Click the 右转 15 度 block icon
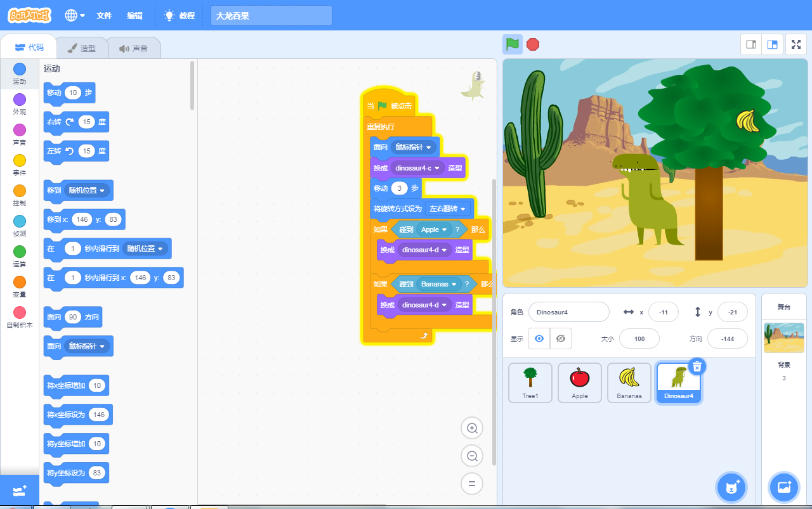Viewport: 812px width, 509px height. [x=69, y=122]
